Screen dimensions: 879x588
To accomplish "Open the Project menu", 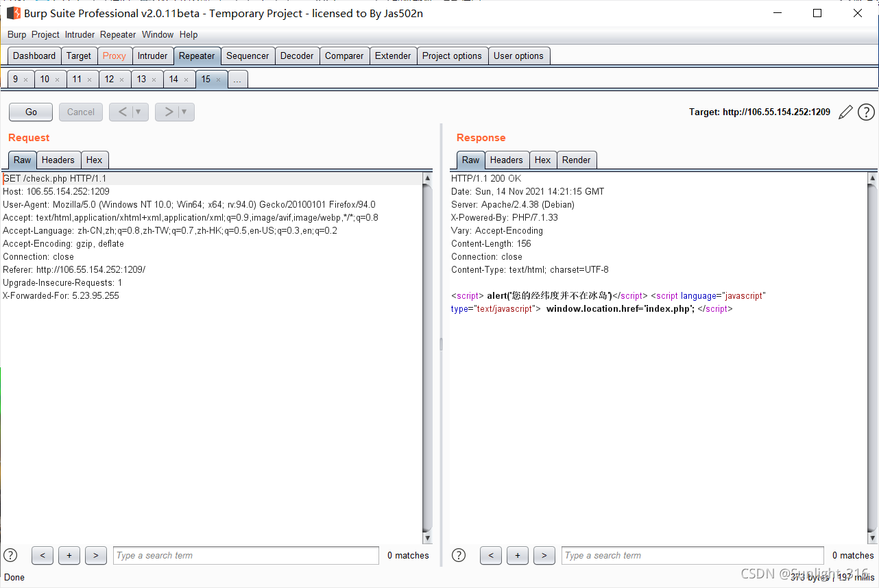I will 45,34.
